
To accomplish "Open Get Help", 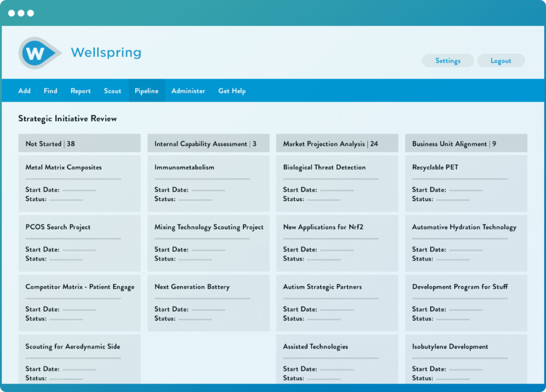I will tap(231, 90).
